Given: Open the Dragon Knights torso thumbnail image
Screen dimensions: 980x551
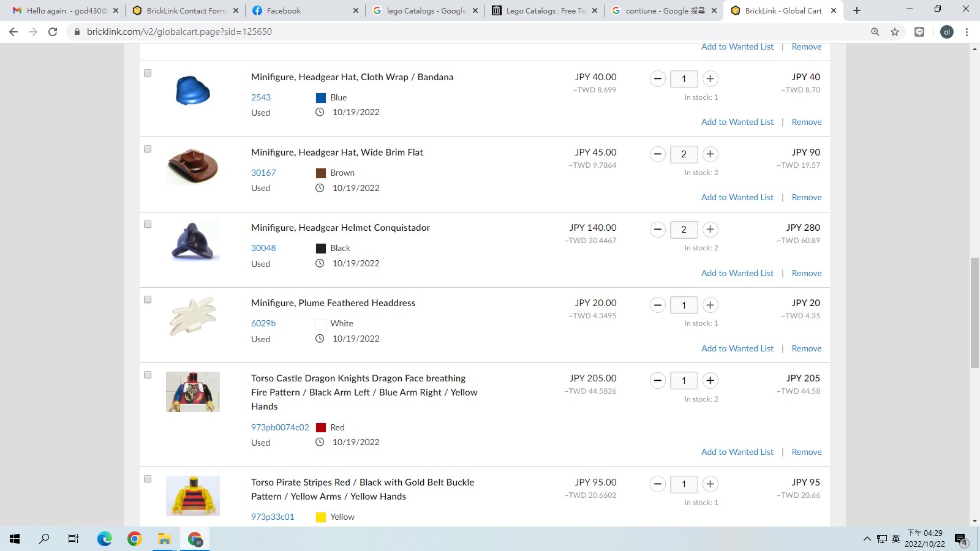Looking at the screenshot, I should point(193,392).
